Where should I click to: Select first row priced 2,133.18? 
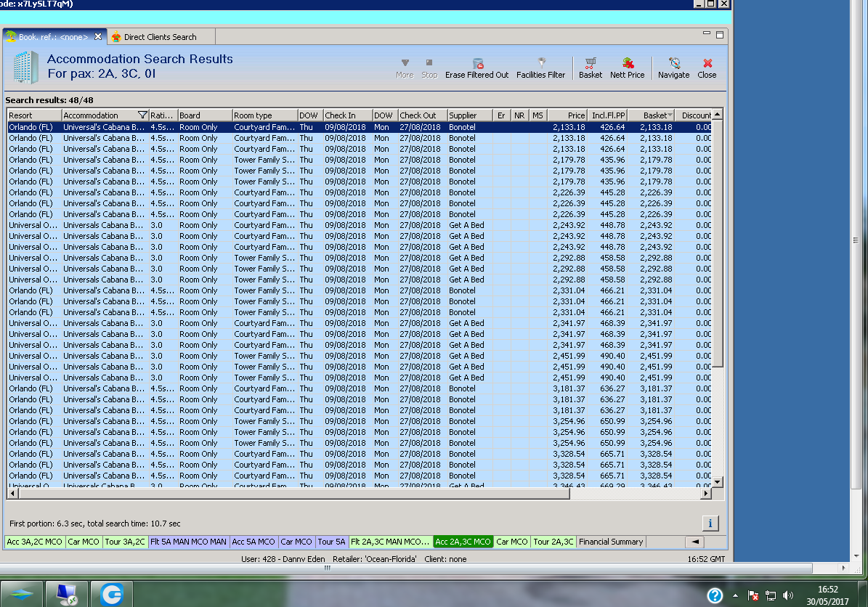pyautogui.click(x=360, y=127)
